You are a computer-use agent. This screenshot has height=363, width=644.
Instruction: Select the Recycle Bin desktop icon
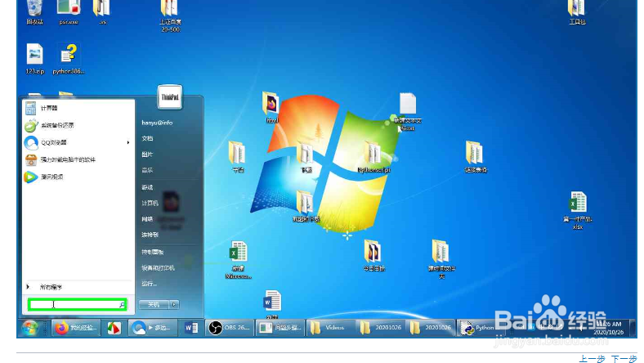[34, 12]
